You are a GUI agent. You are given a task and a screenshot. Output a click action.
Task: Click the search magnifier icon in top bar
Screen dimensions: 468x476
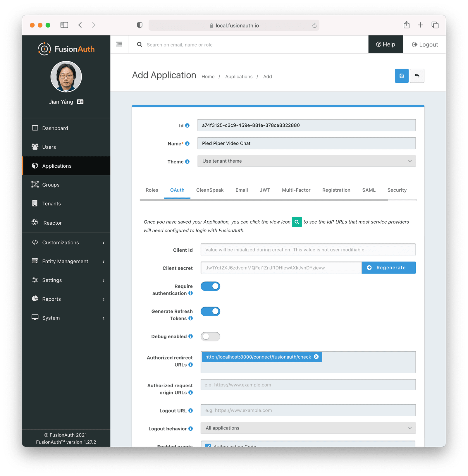click(x=140, y=44)
